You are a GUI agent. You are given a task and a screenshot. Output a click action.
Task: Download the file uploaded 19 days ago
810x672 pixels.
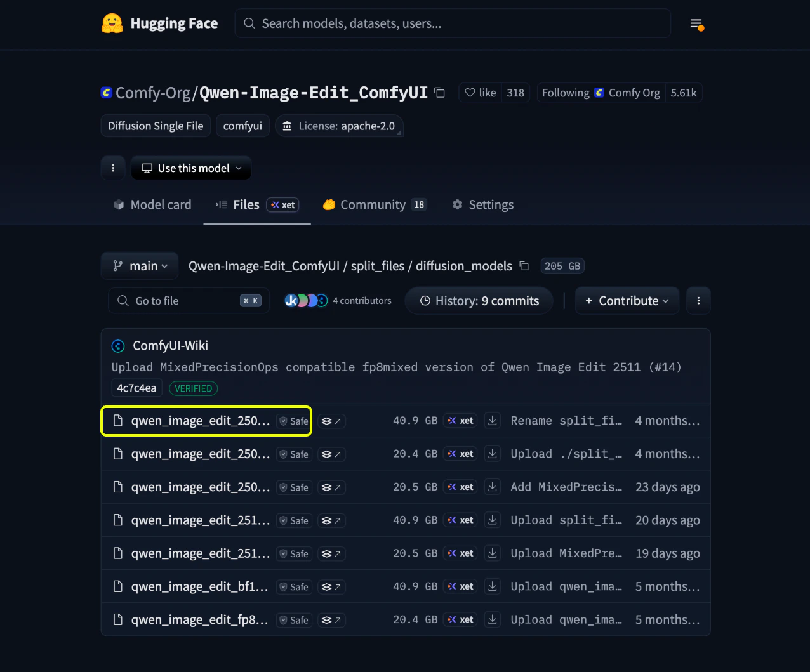point(492,553)
